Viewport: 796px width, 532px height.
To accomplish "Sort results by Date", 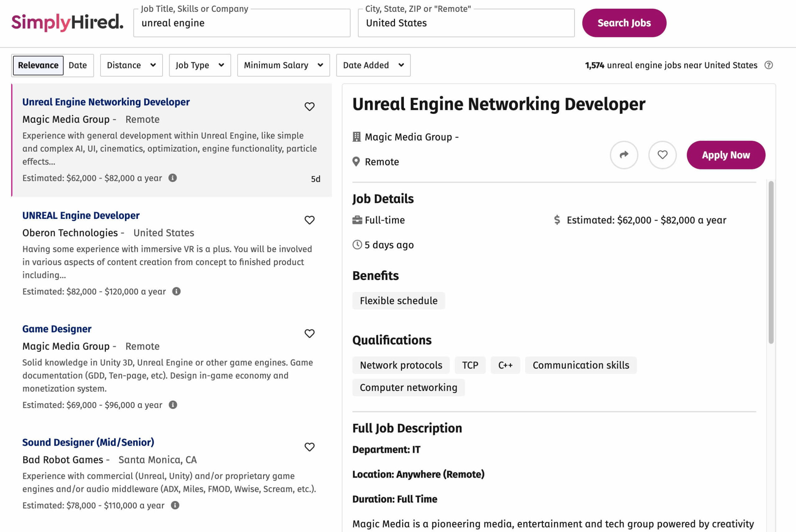I will click(x=78, y=65).
